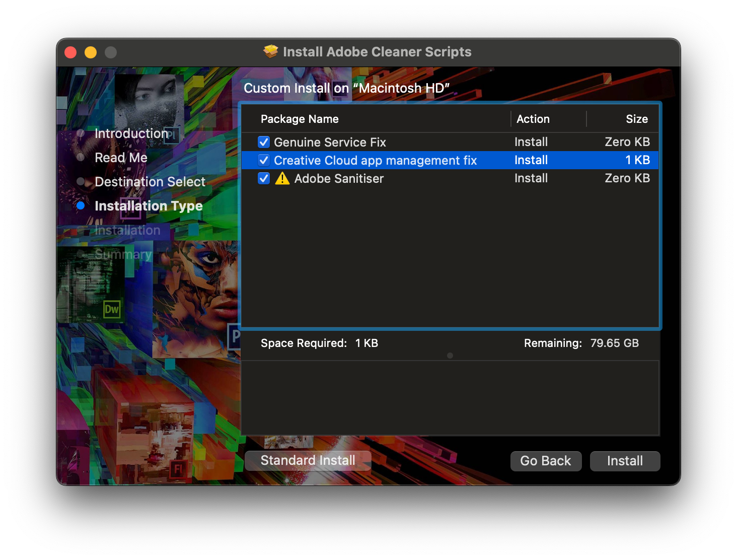The height and width of the screenshot is (560, 737).
Task: Click the blue Installation Type step indicator dot
Action: tap(81, 205)
